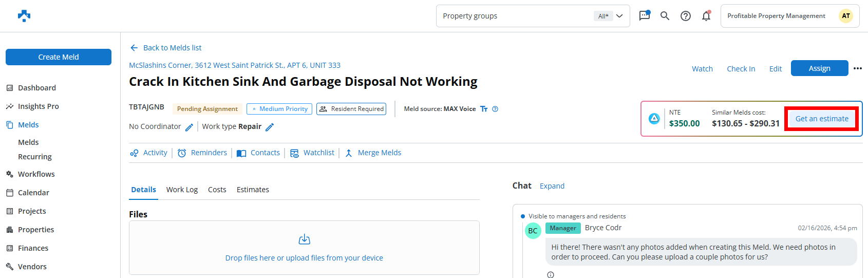The width and height of the screenshot is (868, 278).
Task: Go back to Melds list
Action: [166, 48]
